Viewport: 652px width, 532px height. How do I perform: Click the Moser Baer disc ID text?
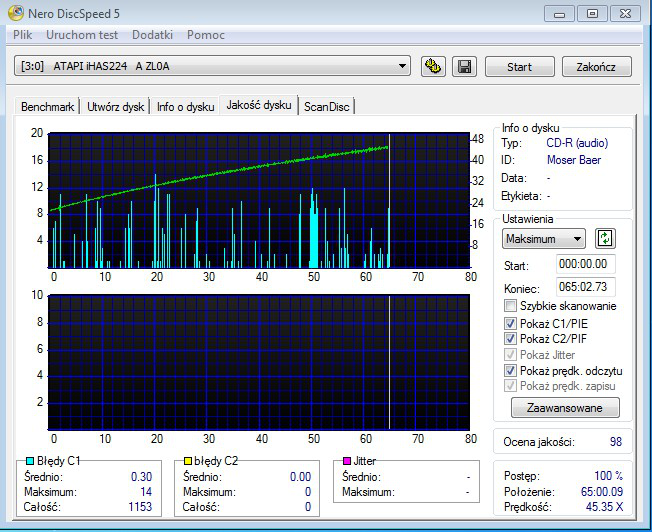tap(574, 160)
